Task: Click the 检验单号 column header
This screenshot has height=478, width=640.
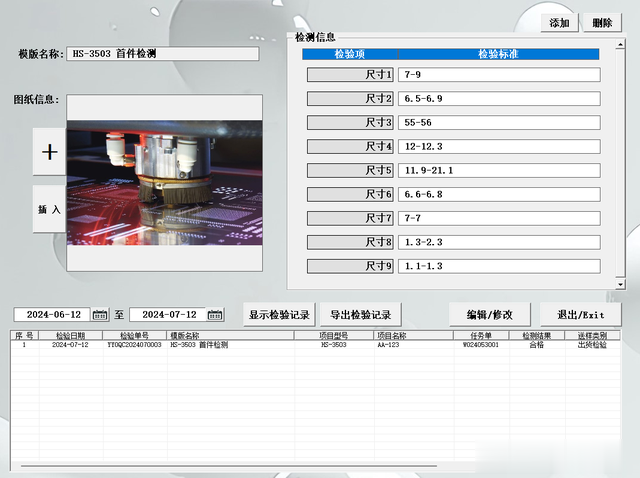Action: coord(135,336)
